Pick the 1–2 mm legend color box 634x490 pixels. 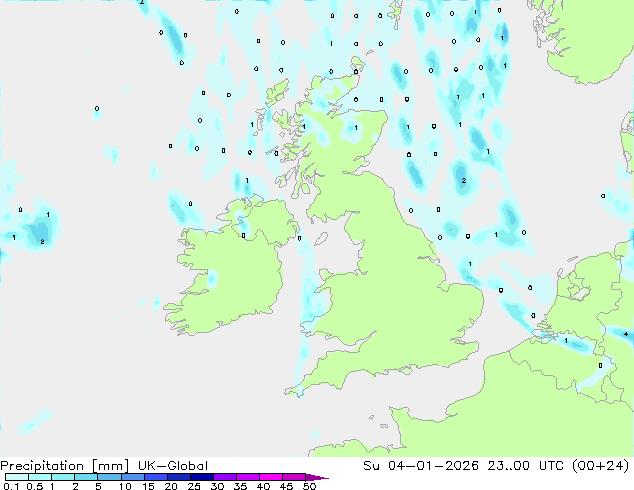(x=63, y=477)
